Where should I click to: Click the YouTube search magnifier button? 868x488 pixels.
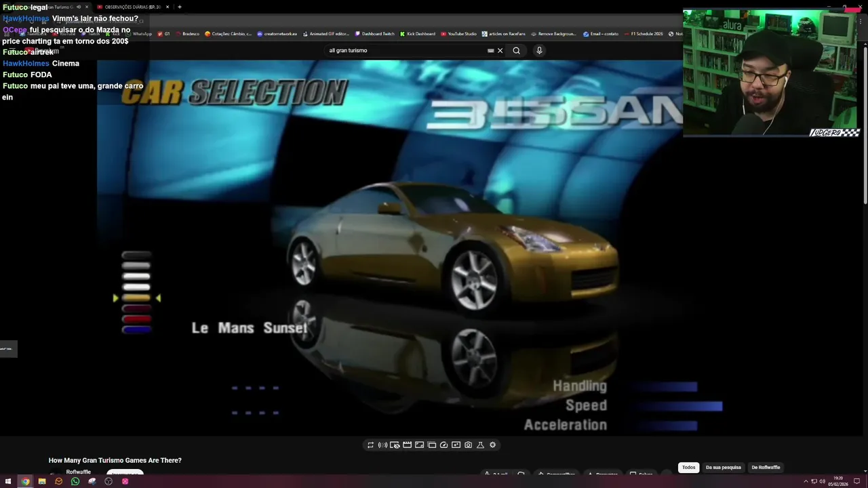pos(516,50)
